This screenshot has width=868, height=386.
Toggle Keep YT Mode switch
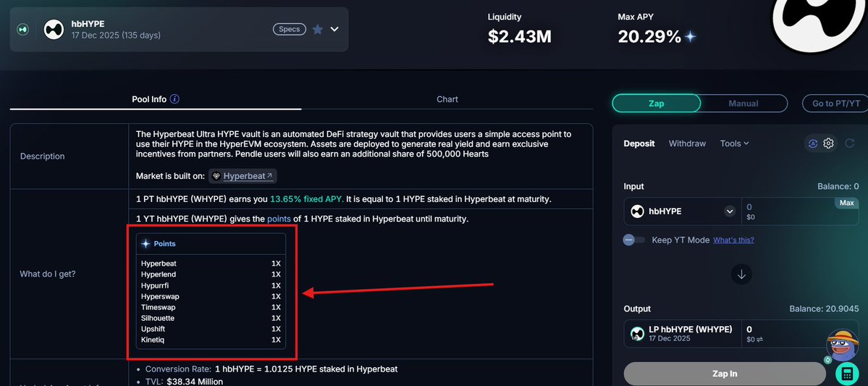tap(634, 240)
